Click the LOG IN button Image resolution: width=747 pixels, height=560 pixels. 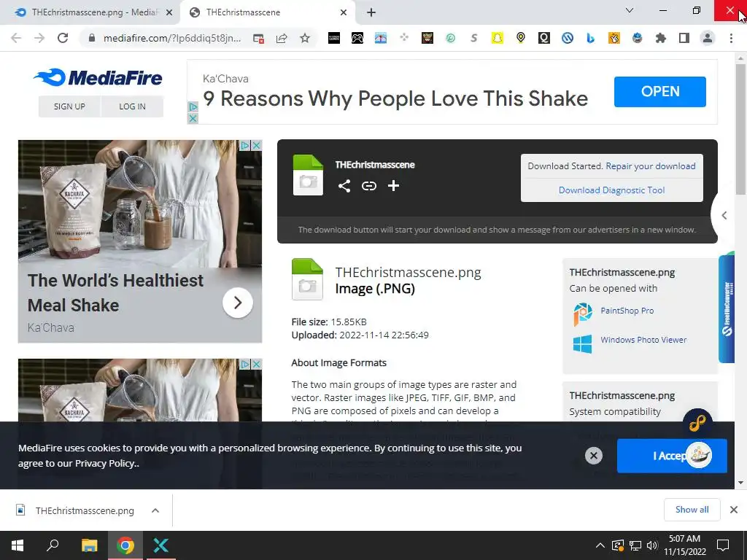pos(133,106)
